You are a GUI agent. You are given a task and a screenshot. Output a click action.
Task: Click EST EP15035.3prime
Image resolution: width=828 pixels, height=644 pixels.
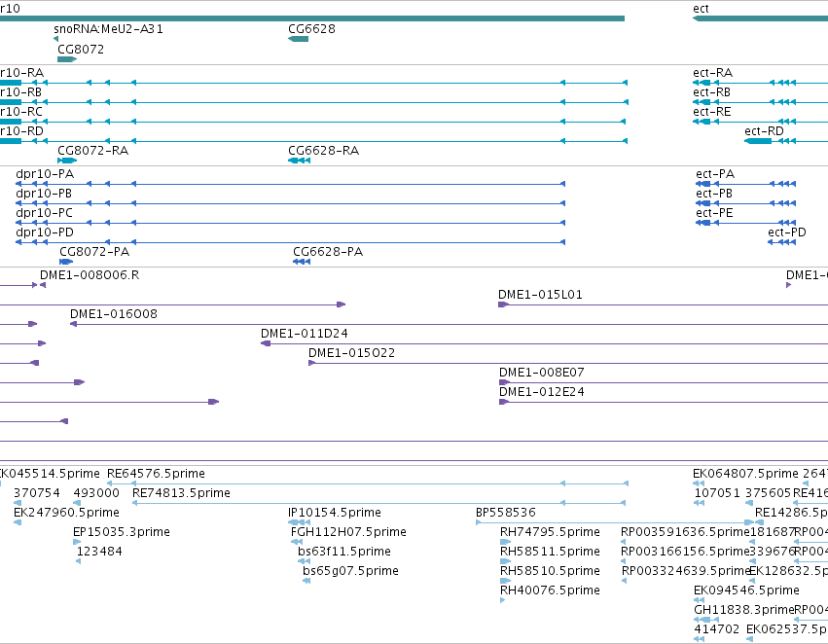(x=122, y=533)
